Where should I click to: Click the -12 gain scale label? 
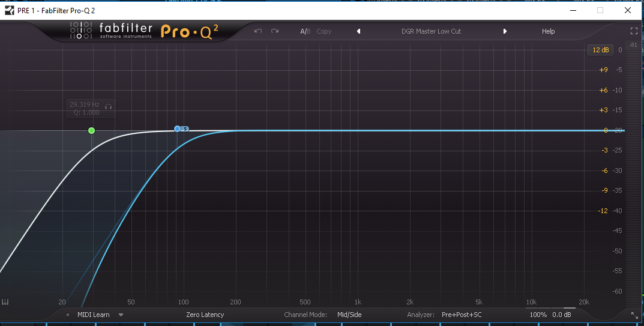603,211
